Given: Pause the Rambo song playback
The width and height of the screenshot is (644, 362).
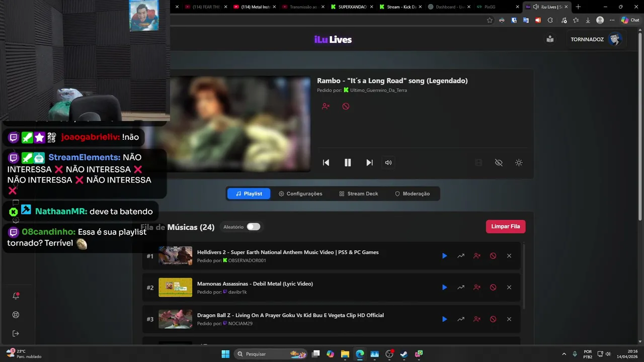Looking at the screenshot, I should pyautogui.click(x=348, y=162).
